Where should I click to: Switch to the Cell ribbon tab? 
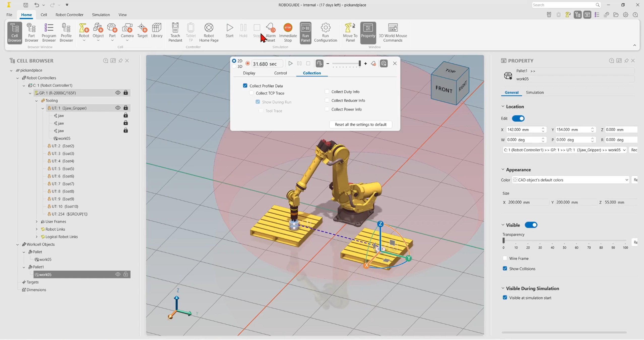pos(44,15)
